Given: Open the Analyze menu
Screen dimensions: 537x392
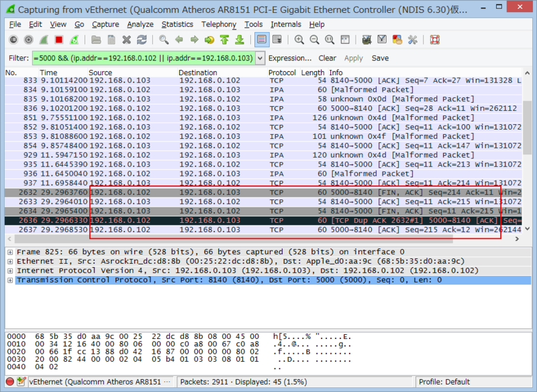Looking at the screenshot, I should click(x=140, y=24).
